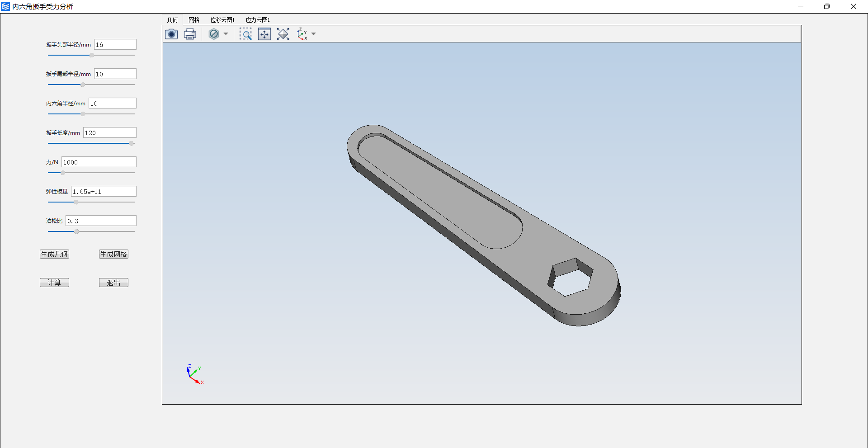Click the 泊松比 input field
This screenshot has height=448, width=868.
(101, 221)
